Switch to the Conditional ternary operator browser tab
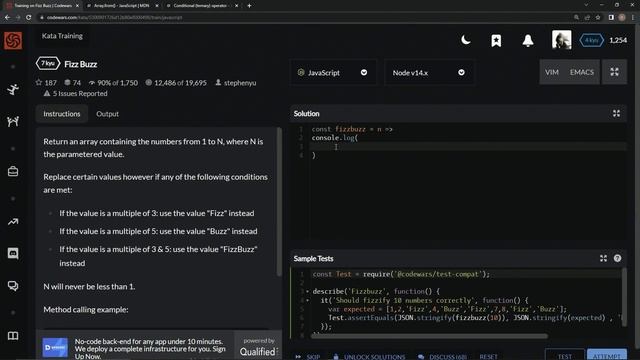Screen dimensions: 640x360 [200, 6]
